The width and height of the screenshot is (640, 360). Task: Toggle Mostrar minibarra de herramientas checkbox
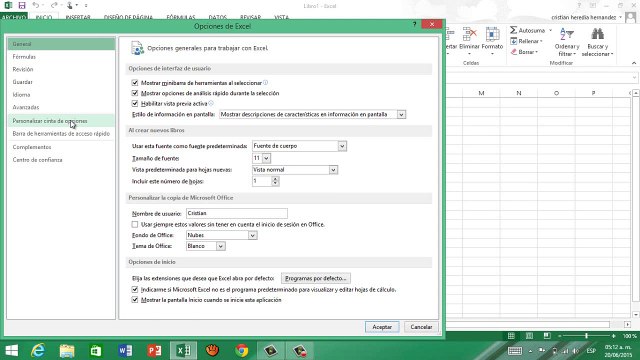[135, 82]
